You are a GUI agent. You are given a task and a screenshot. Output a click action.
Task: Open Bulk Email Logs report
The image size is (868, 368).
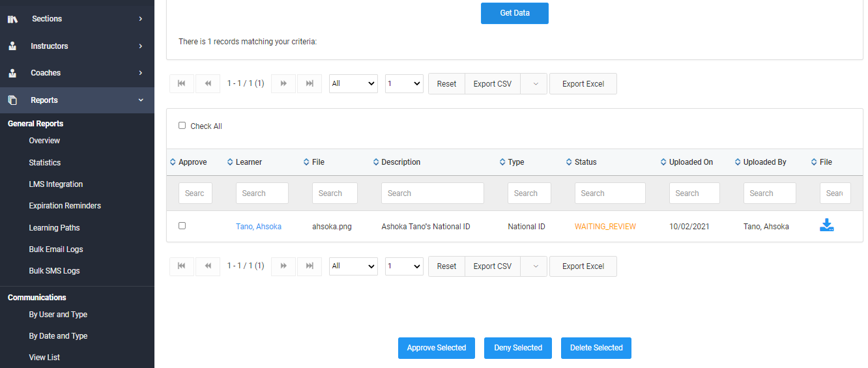(56, 249)
